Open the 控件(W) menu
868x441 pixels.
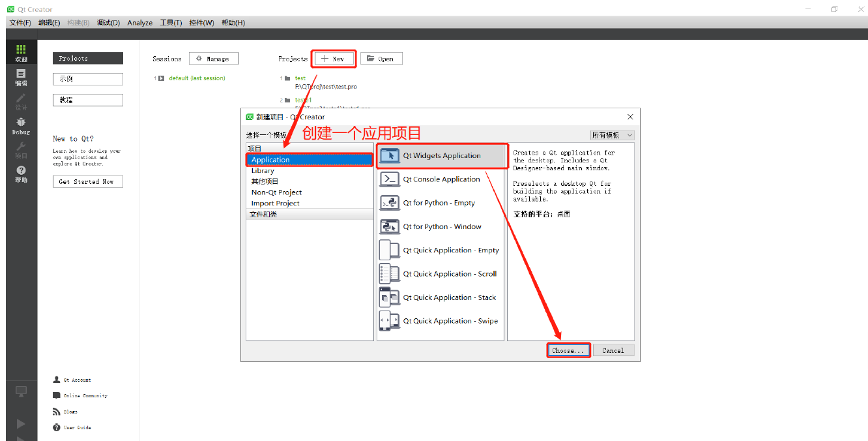point(201,22)
